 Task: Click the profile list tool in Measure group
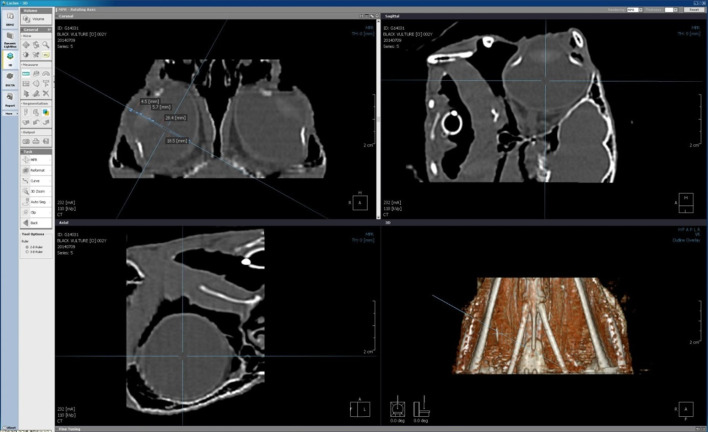(x=26, y=84)
